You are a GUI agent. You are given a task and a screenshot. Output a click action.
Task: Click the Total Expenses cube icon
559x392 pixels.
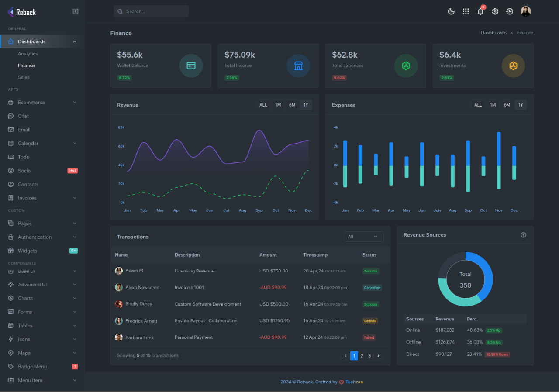tap(406, 66)
